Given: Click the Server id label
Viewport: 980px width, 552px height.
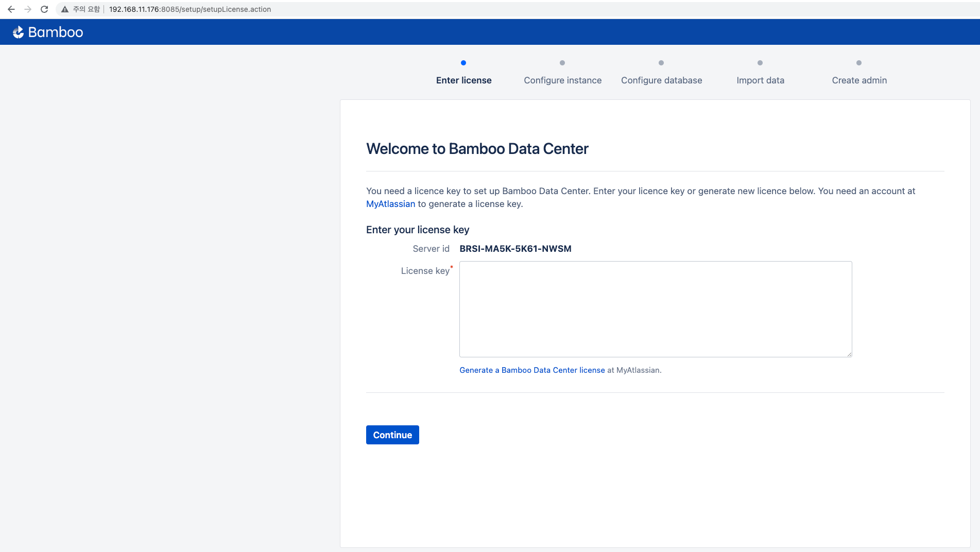Looking at the screenshot, I should pyautogui.click(x=431, y=249).
